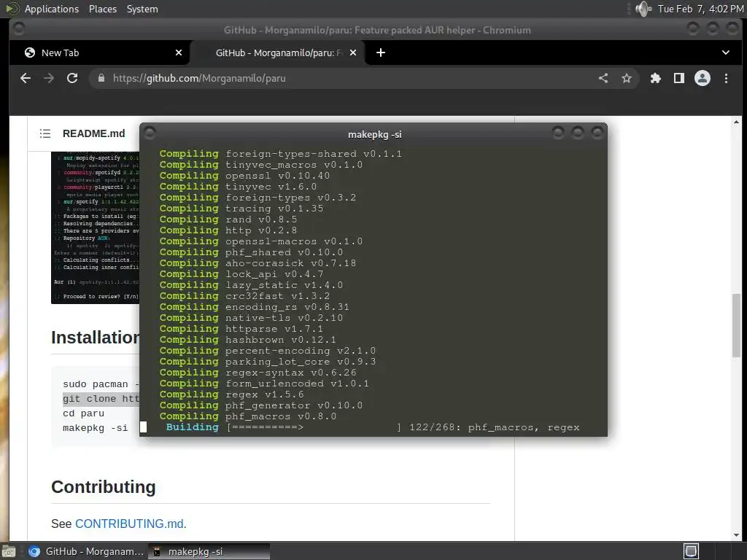This screenshot has width=747, height=560.
Task: Select the GitHub Chromium taskbar entry
Action: [86, 551]
